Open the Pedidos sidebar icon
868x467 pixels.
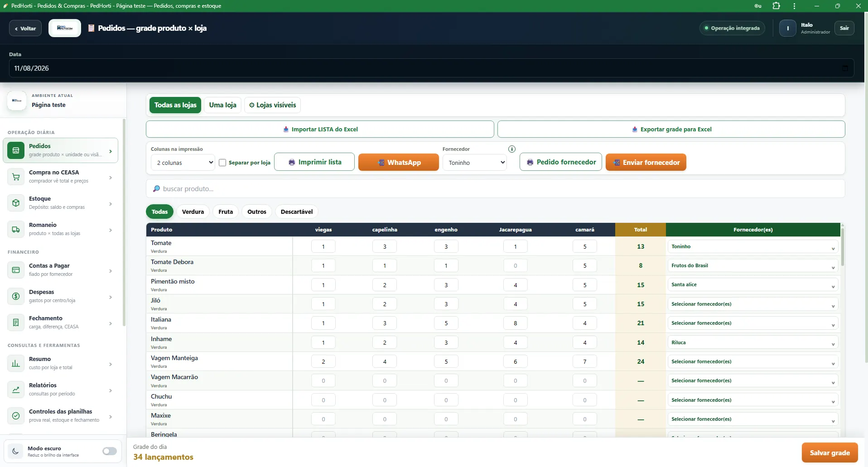[16, 150]
